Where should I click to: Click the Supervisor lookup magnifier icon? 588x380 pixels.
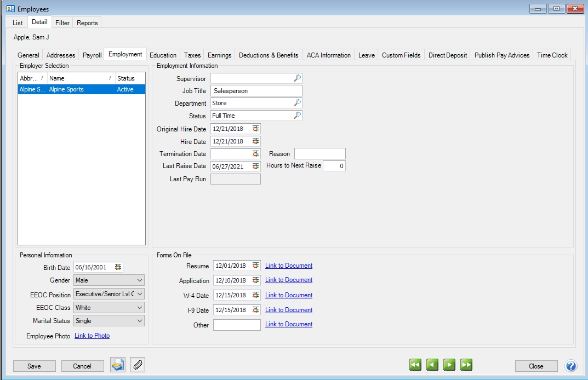297,79
